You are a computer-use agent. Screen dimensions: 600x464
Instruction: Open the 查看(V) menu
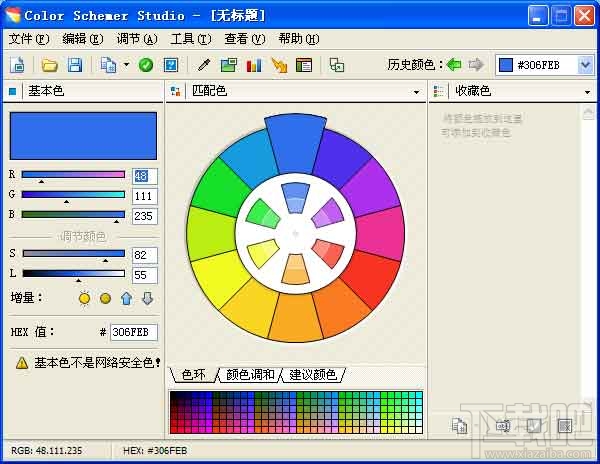tap(245, 39)
